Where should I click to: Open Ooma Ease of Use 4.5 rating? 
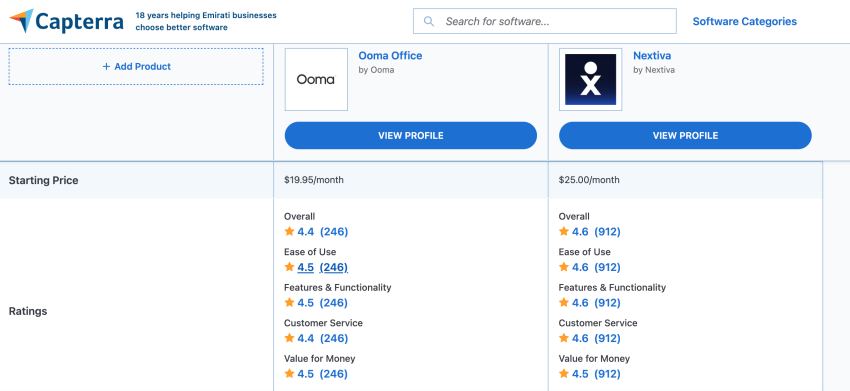point(323,267)
